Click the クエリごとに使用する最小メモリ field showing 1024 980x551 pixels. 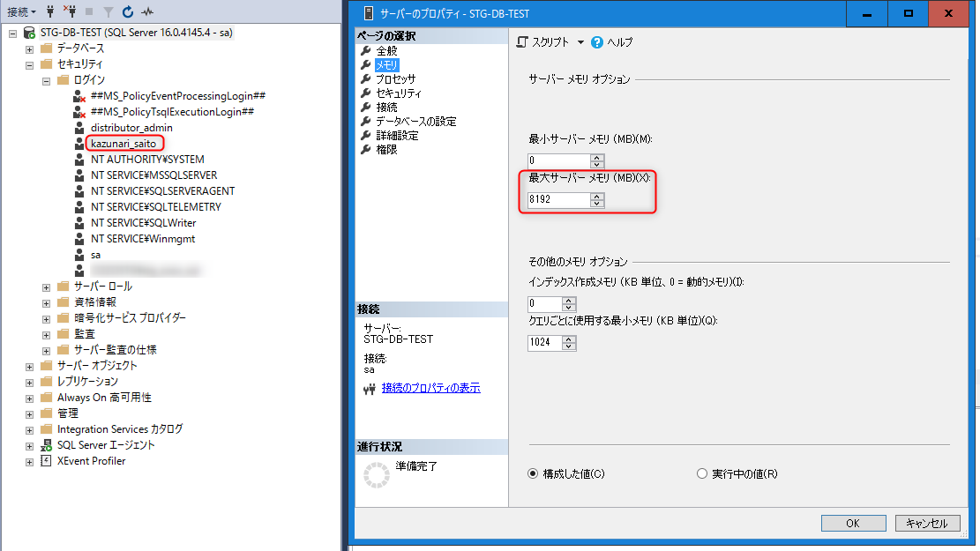pos(545,342)
